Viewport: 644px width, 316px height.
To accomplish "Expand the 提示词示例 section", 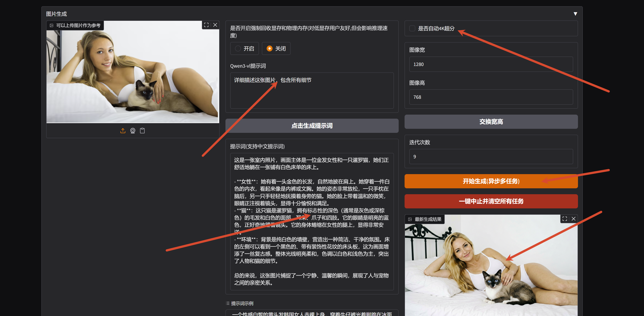I will [x=242, y=303].
